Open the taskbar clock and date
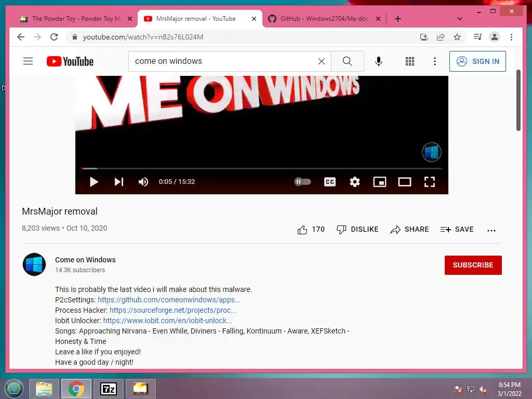 [x=509, y=389]
